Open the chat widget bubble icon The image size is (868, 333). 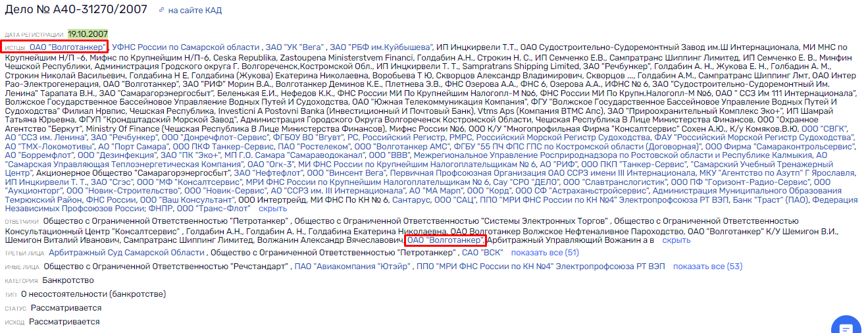[x=846, y=326]
